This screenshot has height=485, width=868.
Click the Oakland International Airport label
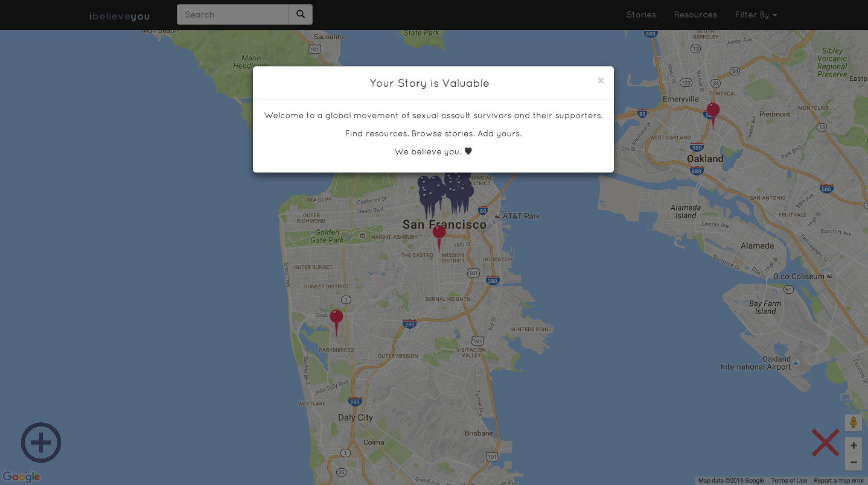pos(756,363)
